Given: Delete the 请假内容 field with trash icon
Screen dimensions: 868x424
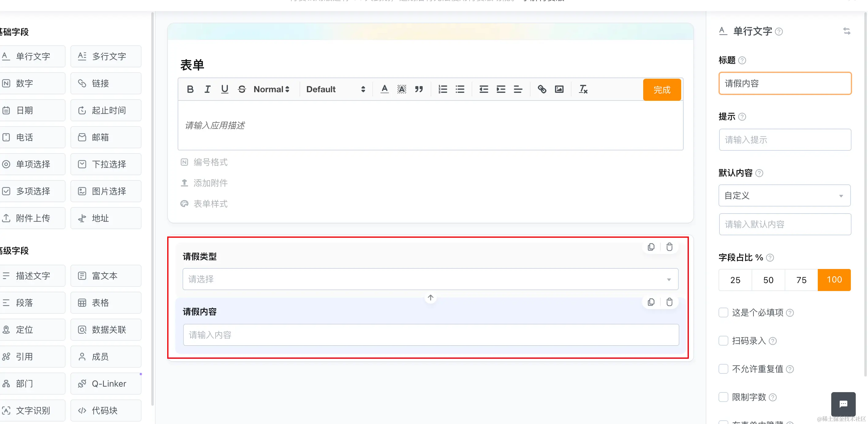Looking at the screenshot, I should coord(669,302).
